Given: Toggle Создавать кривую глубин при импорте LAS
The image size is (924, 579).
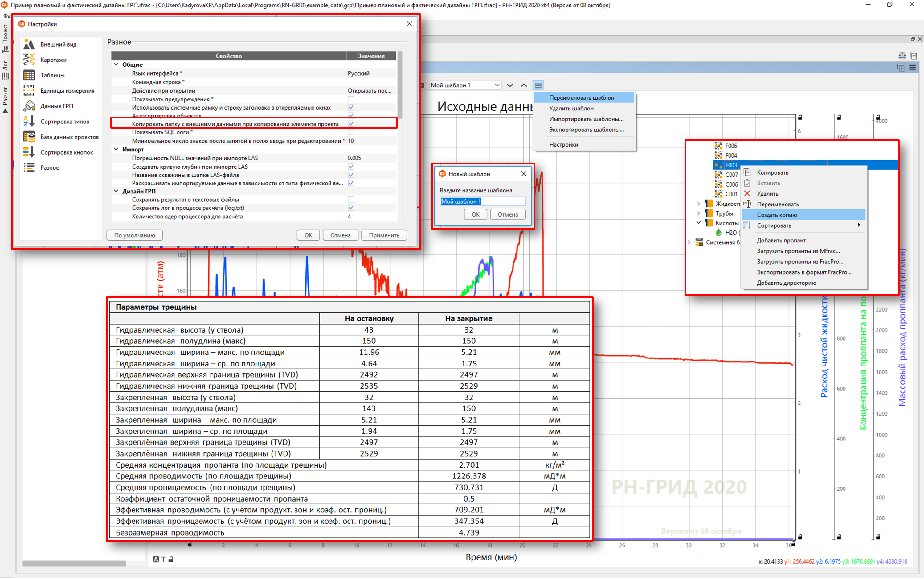Looking at the screenshot, I should click(x=351, y=167).
